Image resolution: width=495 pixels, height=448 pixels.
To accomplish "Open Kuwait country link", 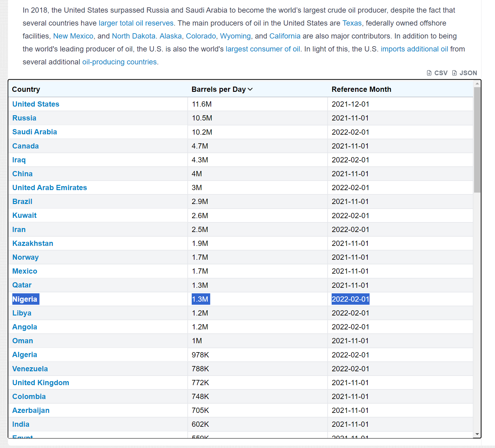I will click(x=24, y=215).
